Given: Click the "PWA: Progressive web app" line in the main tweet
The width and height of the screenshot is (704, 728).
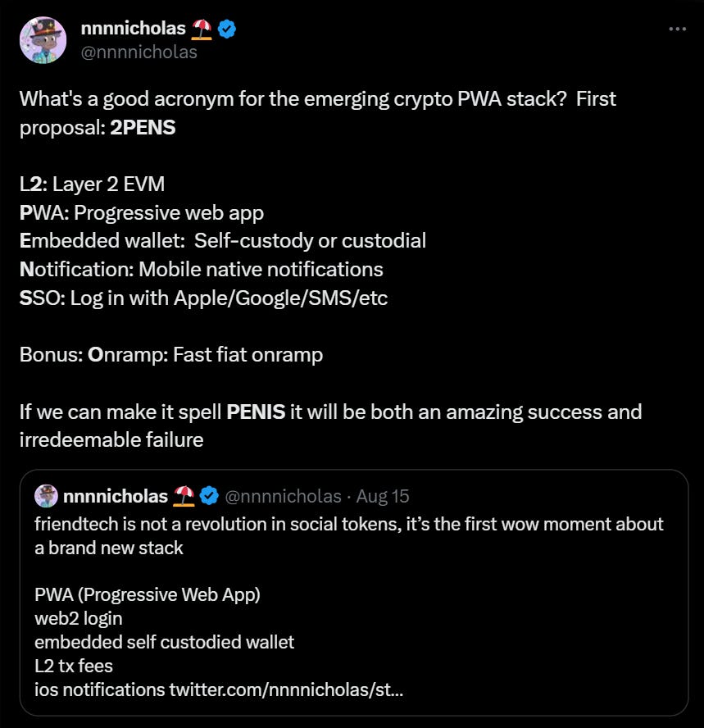Looking at the screenshot, I should click(x=141, y=213).
